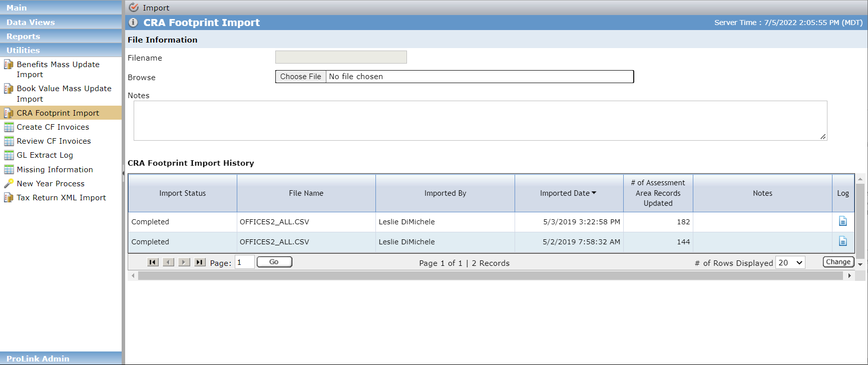Sort by # of Assessment Area Records Updated

(x=658, y=193)
